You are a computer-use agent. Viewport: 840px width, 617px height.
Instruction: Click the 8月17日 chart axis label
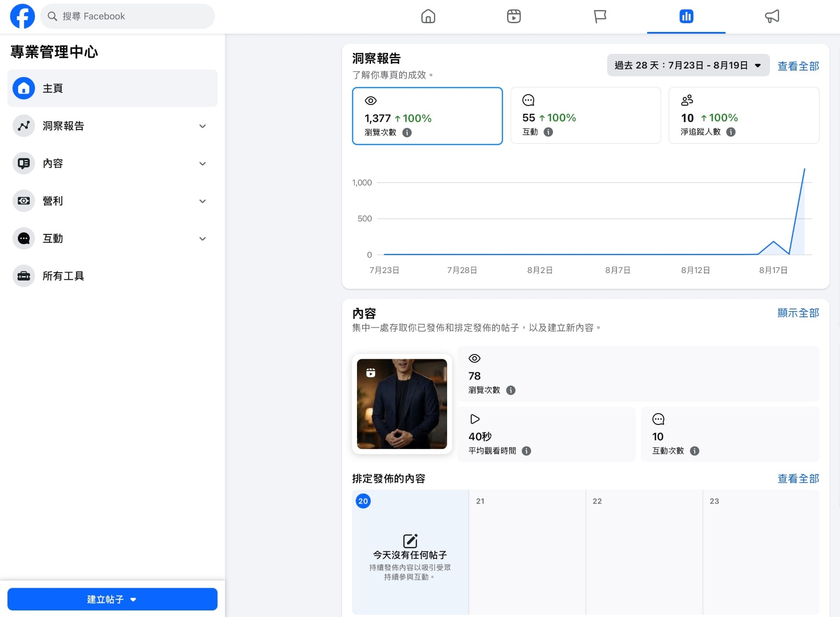[773, 270]
